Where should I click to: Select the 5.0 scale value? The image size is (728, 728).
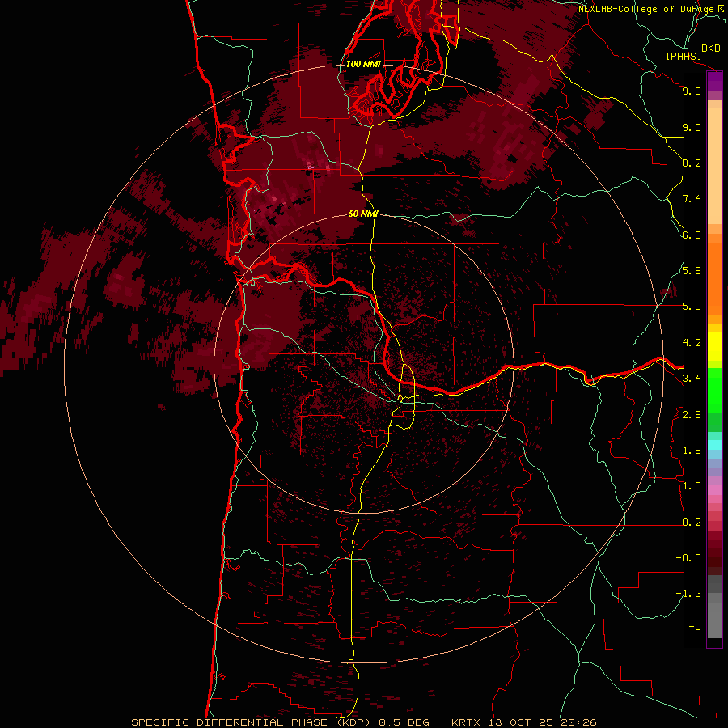(692, 307)
